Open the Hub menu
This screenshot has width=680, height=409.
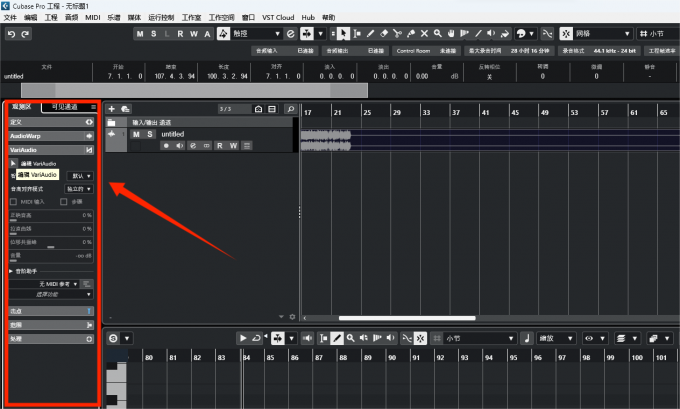(308, 17)
